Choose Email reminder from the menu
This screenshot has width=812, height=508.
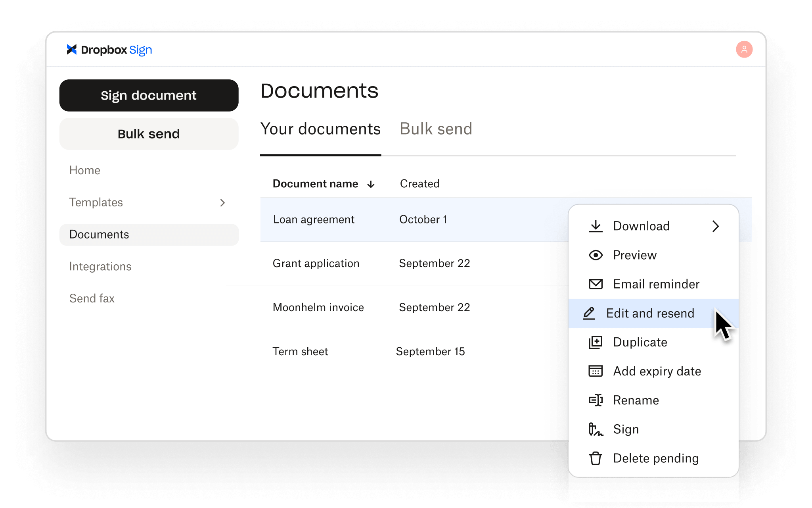(653, 284)
